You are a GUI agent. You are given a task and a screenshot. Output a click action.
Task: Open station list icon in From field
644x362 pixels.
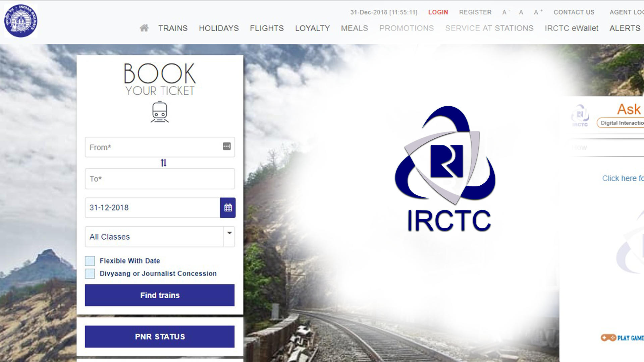[x=227, y=146]
